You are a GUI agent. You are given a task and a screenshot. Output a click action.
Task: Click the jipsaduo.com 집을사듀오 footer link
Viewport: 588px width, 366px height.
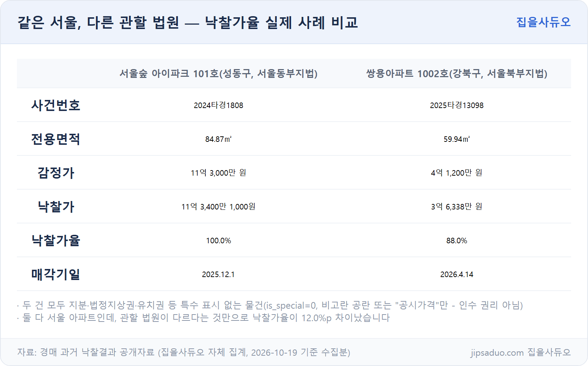tap(521, 352)
